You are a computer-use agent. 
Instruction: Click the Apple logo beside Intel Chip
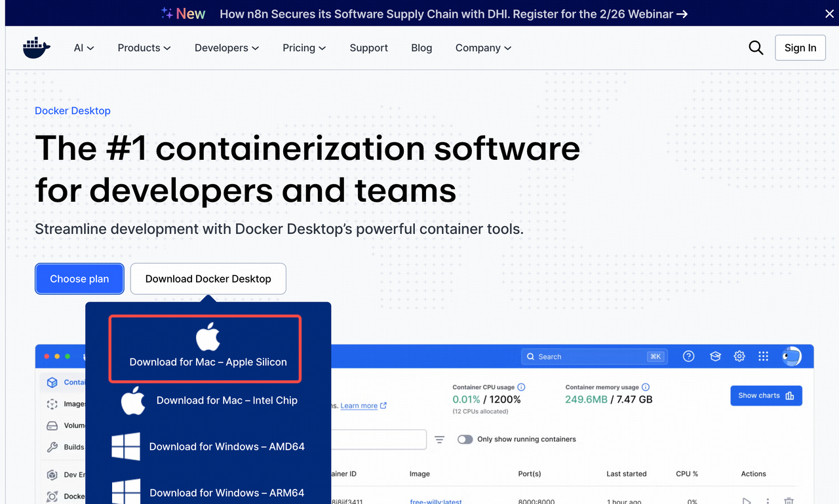click(x=133, y=400)
